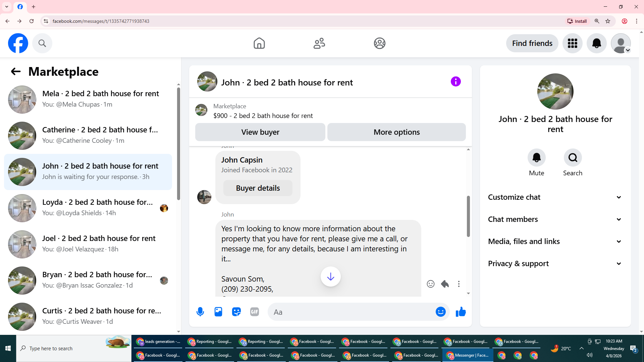
Task: Open the sticker picker icon
Action: coord(236,312)
